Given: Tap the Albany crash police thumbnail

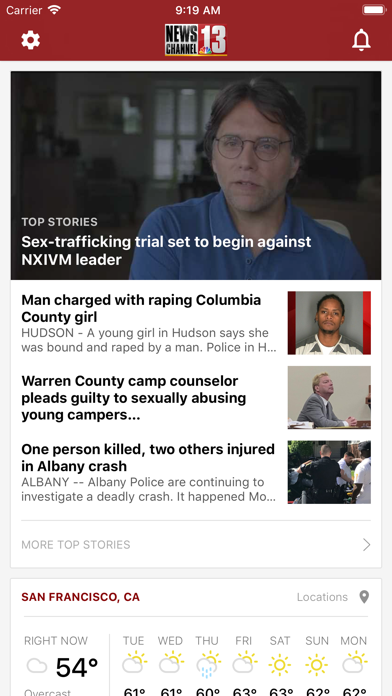Looking at the screenshot, I should (x=329, y=472).
